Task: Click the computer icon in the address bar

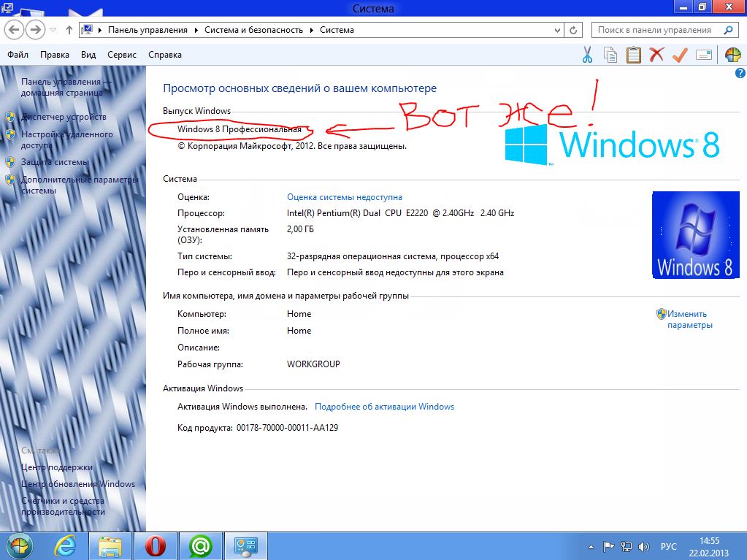Action: coord(87,30)
